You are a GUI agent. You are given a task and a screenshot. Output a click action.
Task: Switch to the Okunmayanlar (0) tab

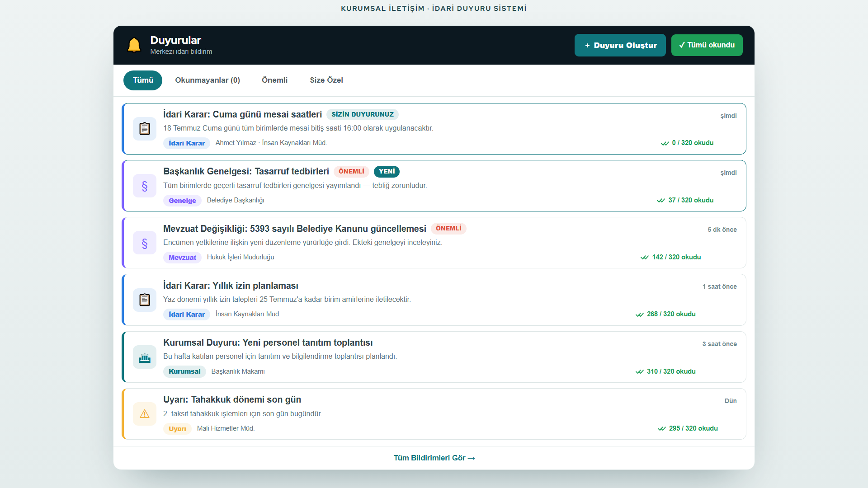(x=208, y=80)
